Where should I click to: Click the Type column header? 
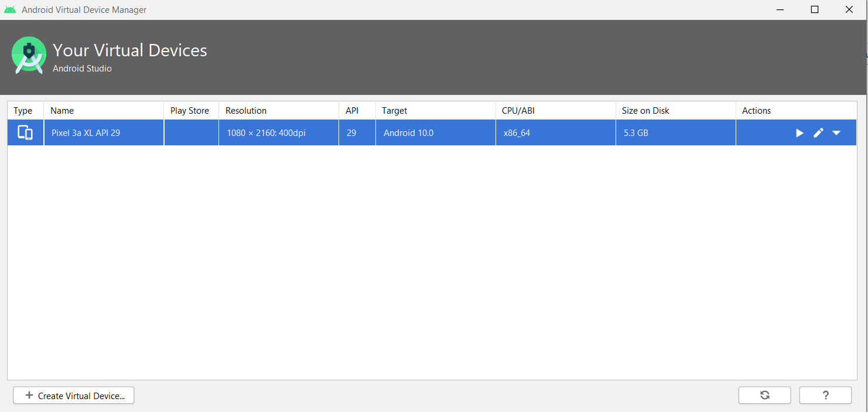(23, 111)
